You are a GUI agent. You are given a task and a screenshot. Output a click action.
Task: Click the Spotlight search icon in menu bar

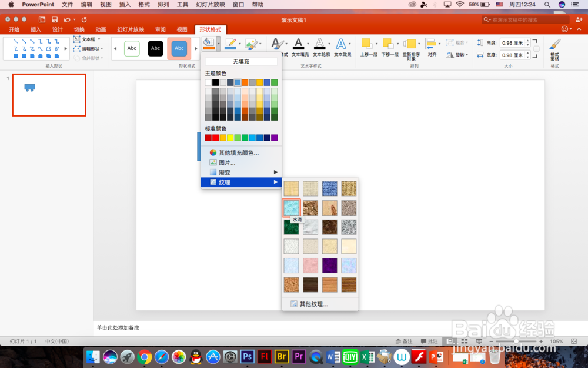[547, 5]
